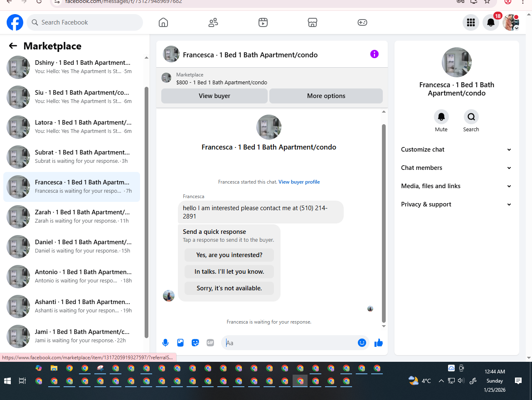
Task: Attach a photo file icon
Action: pyautogui.click(x=180, y=343)
